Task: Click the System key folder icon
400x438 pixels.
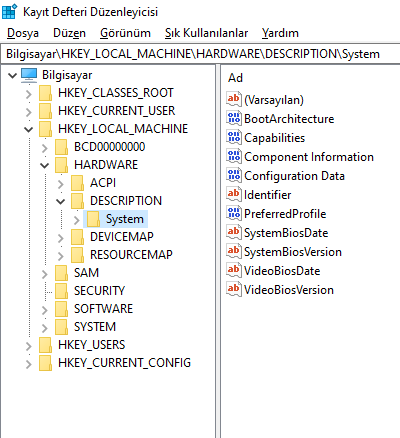Action: [x=93, y=219]
